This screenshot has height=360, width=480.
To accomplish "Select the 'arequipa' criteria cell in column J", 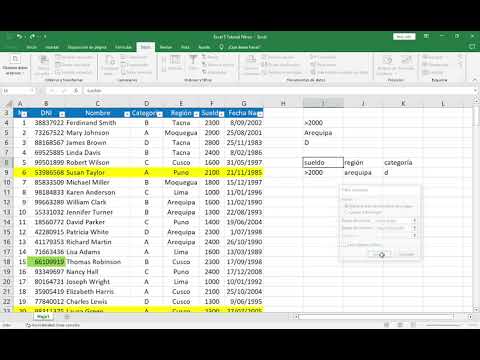I will coord(363,172).
